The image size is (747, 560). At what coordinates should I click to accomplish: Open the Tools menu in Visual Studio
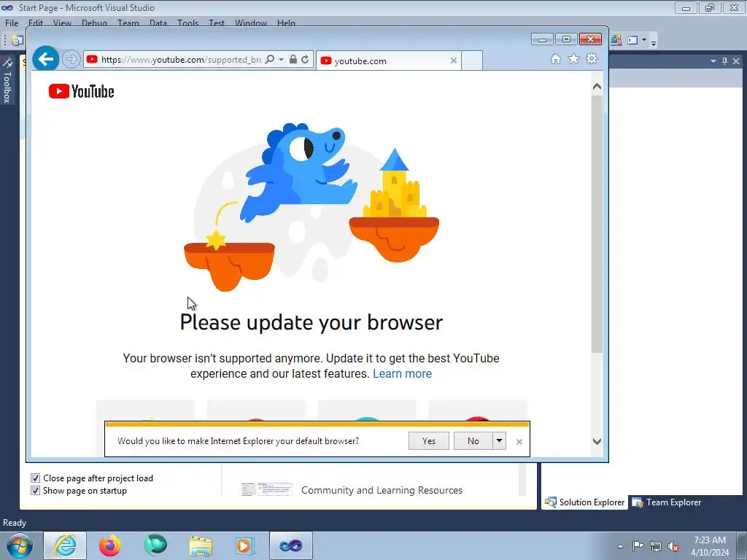(x=187, y=23)
